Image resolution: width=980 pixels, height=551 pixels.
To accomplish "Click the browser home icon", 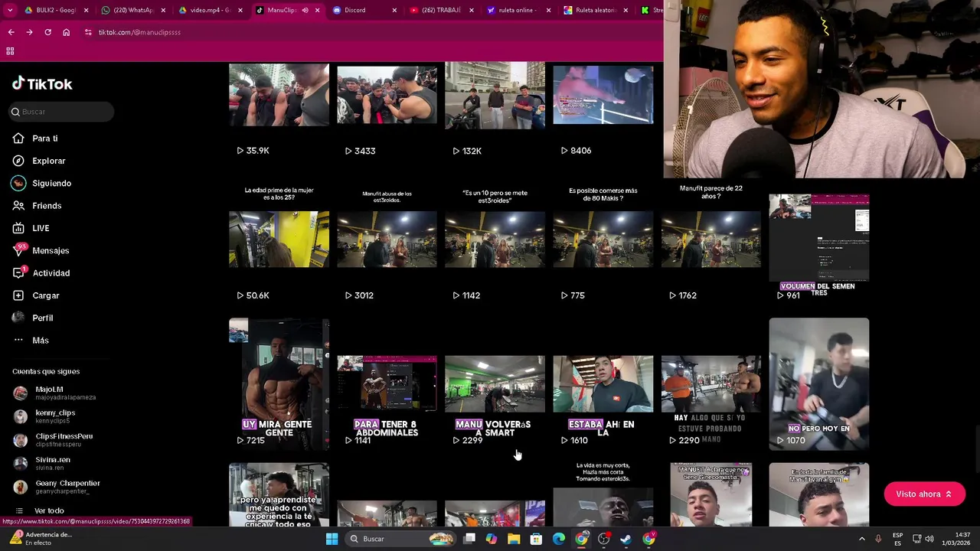I will pos(66,32).
